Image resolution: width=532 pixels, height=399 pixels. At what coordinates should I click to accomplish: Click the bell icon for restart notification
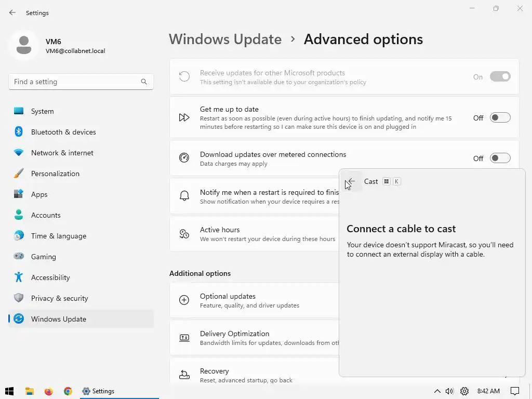184,195
